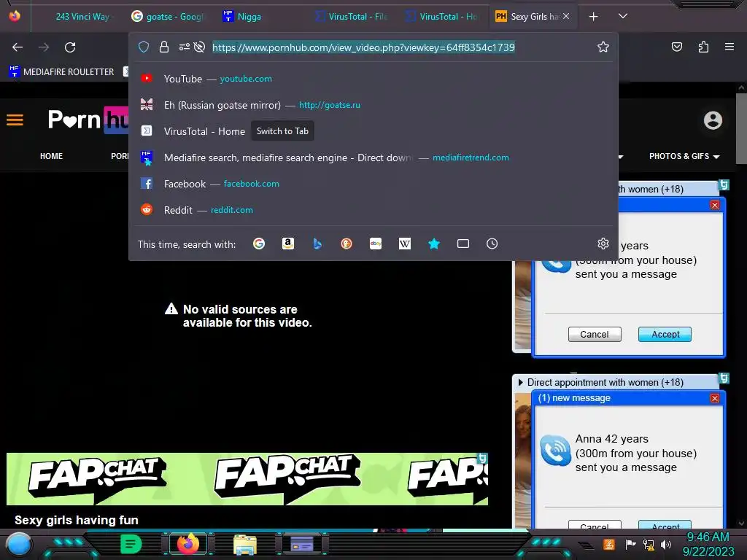Click the site logo
The image size is (747, 560).
point(88,120)
